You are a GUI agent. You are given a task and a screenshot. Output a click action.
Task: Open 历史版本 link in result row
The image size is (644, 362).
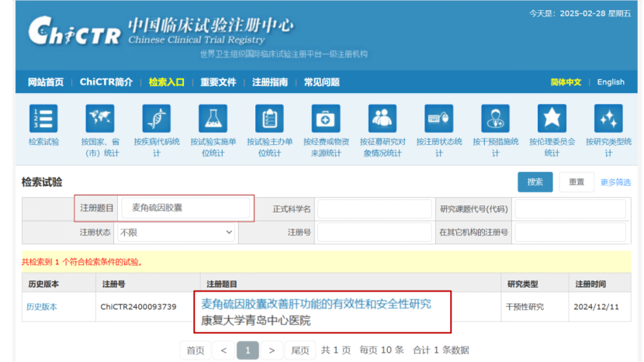[41, 307]
